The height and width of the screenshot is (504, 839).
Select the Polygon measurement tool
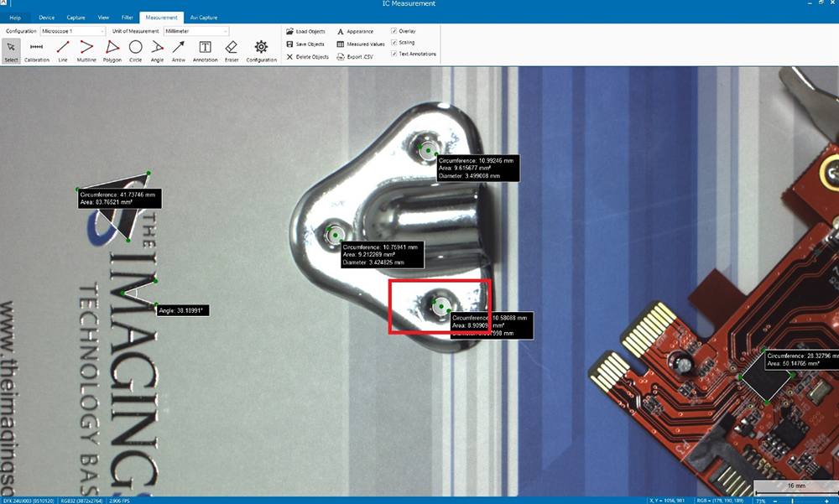112,51
